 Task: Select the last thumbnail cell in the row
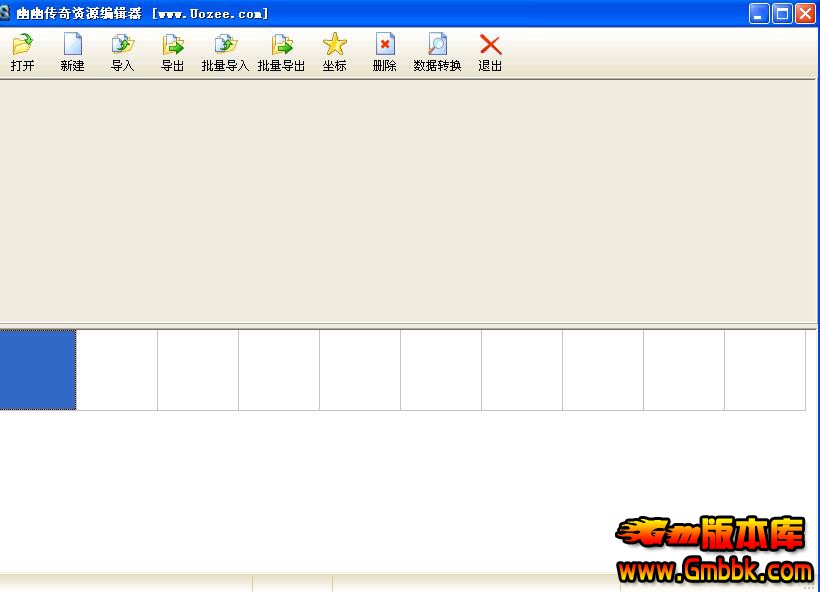[x=765, y=370]
